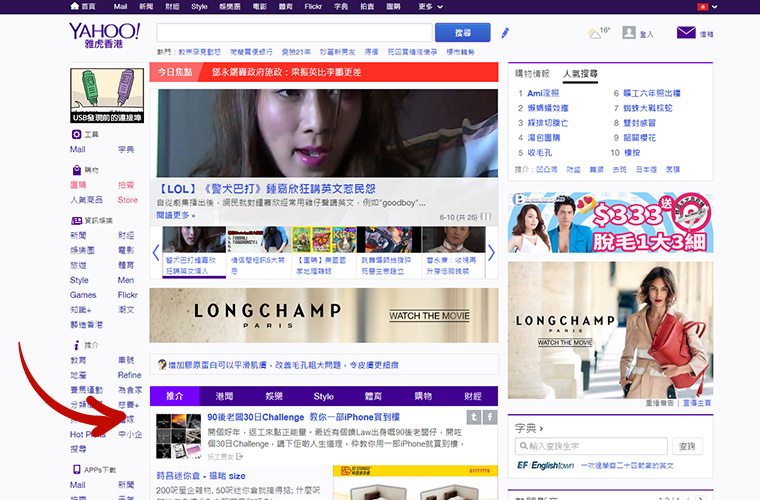Image resolution: width=760 pixels, height=500 pixels.
Task: Click the sign-in person icon
Action: coord(629,32)
